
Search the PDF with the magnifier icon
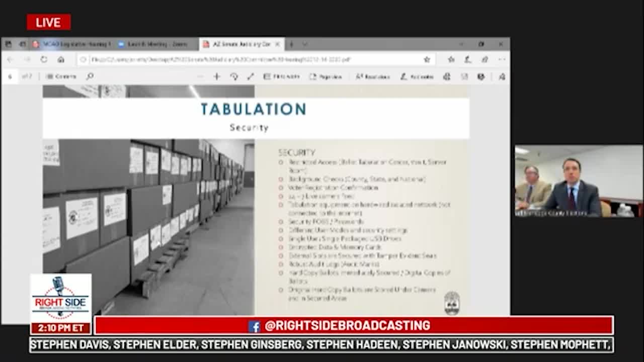pyautogui.click(x=90, y=76)
